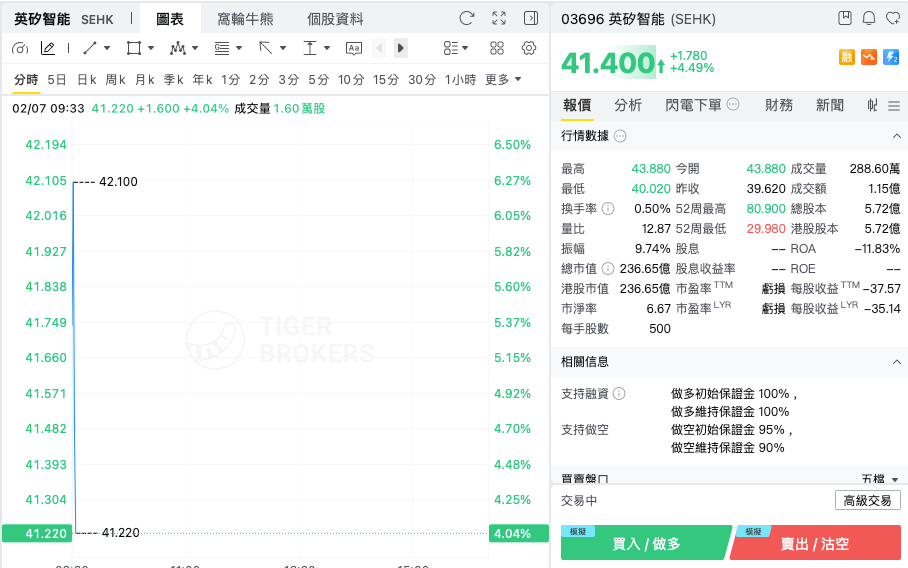
Task: Collapse the 相關信息 section
Action: pyautogui.click(x=896, y=362)
